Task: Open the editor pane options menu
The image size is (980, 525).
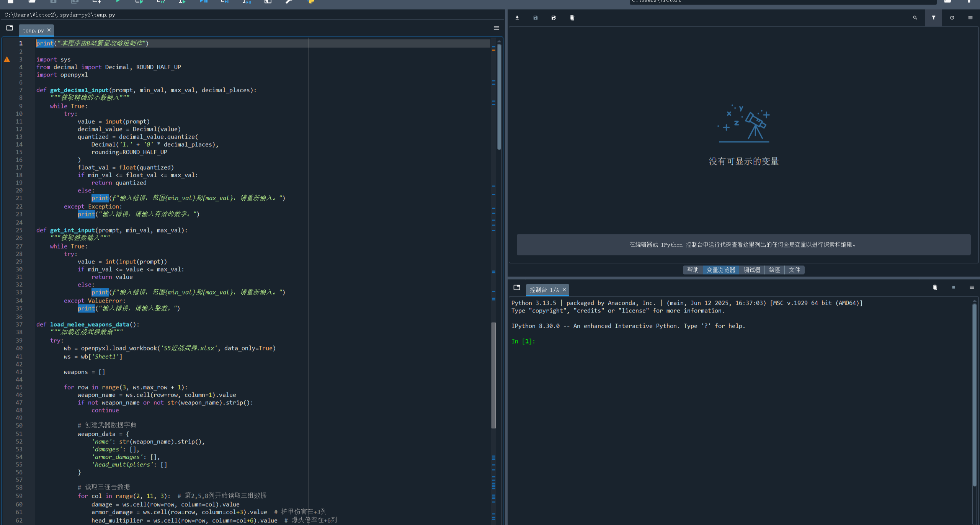Action: (x=496, y=28)
